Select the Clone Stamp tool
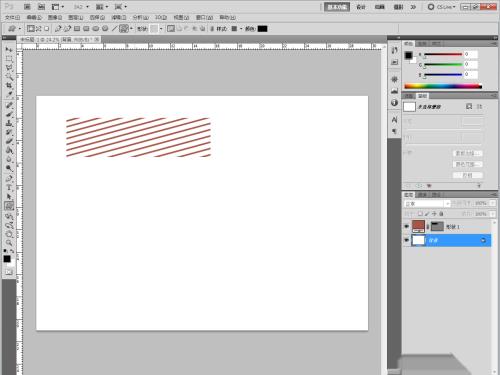This screenshot has height=375, width=500. pyautogui.click(x=9, y=123)
